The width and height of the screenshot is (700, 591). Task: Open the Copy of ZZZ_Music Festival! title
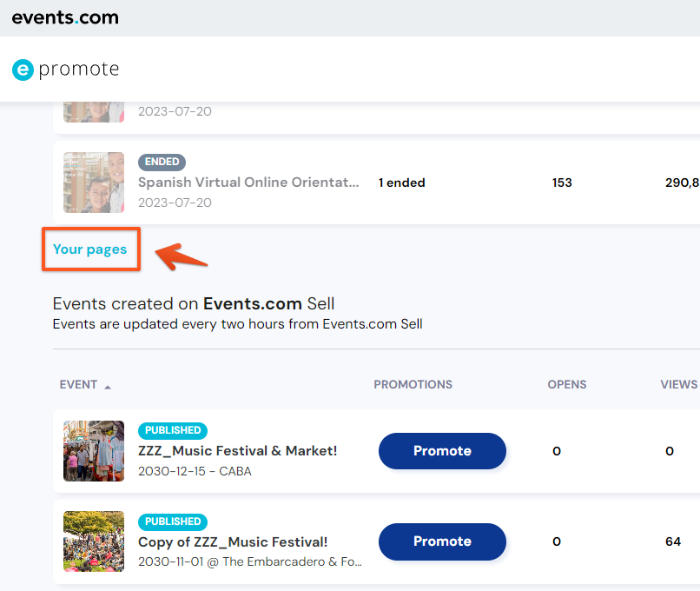click(x=233, y=541)
